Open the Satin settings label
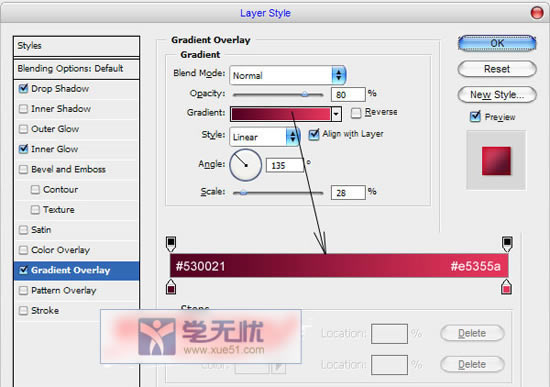 (41, 230)
